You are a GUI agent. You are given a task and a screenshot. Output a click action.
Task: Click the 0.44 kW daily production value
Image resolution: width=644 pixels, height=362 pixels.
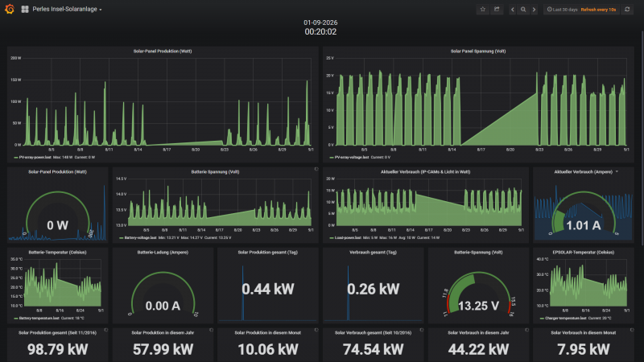click(268, 289)
